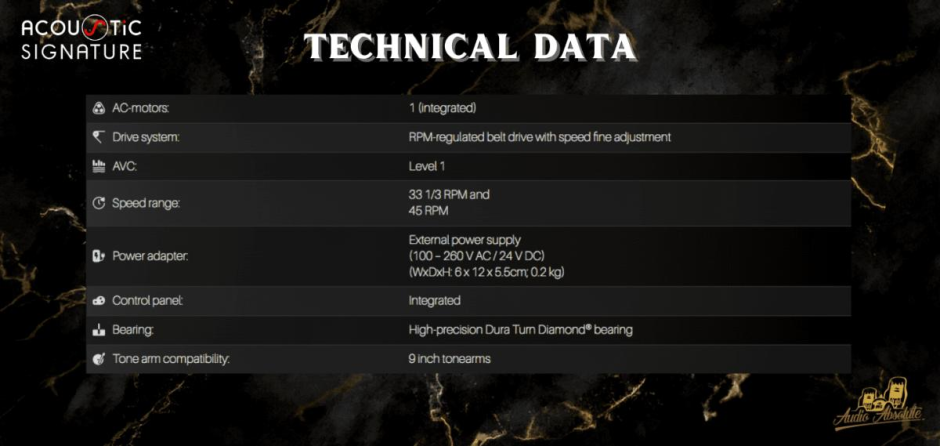Click the "33 1/3 RPM and" speed text
This screenshot has width=940, height=446.
[449, 194]
